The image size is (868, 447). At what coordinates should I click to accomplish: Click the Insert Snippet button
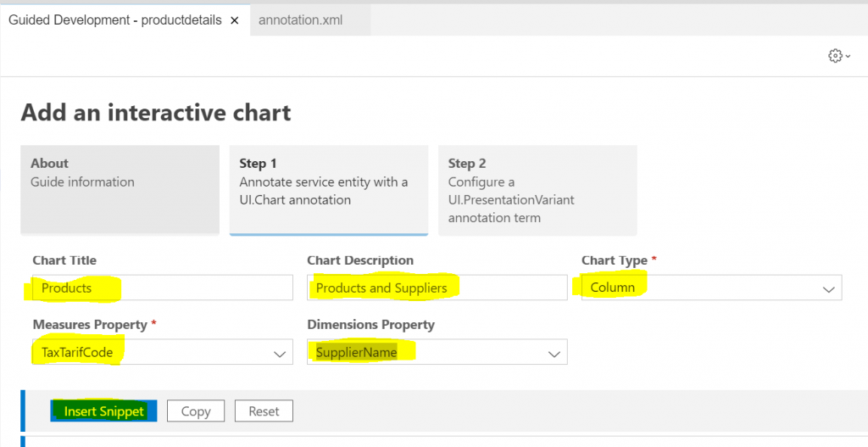(103, 411)
